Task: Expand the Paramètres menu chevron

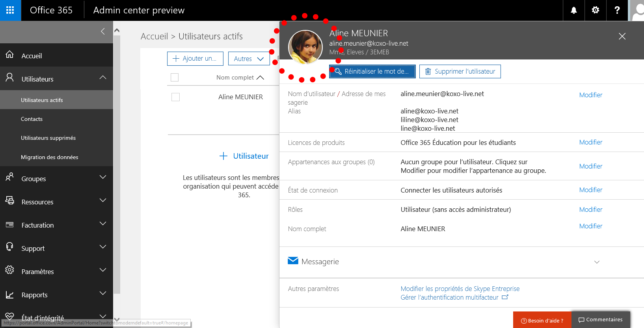Action: coord(103,270)
